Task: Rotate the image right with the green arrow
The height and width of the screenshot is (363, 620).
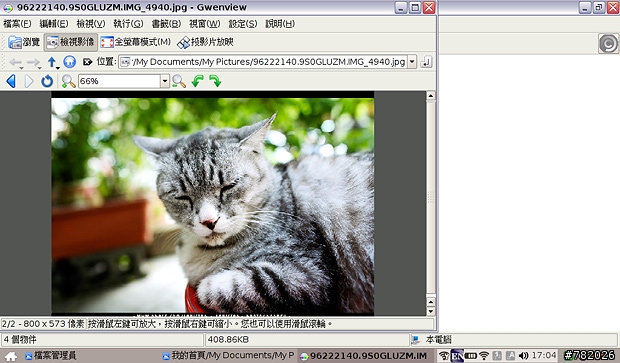Action: tap(215, 81)
